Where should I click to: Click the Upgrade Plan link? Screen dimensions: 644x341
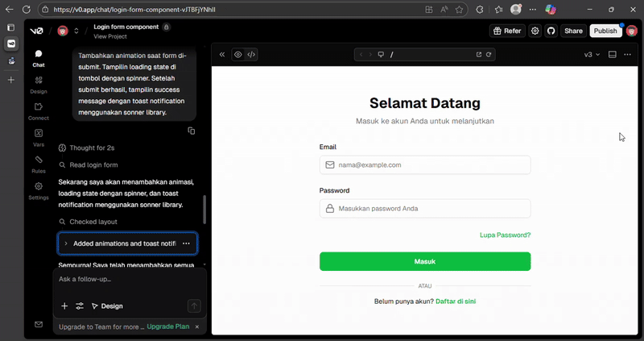pos(167,327)
